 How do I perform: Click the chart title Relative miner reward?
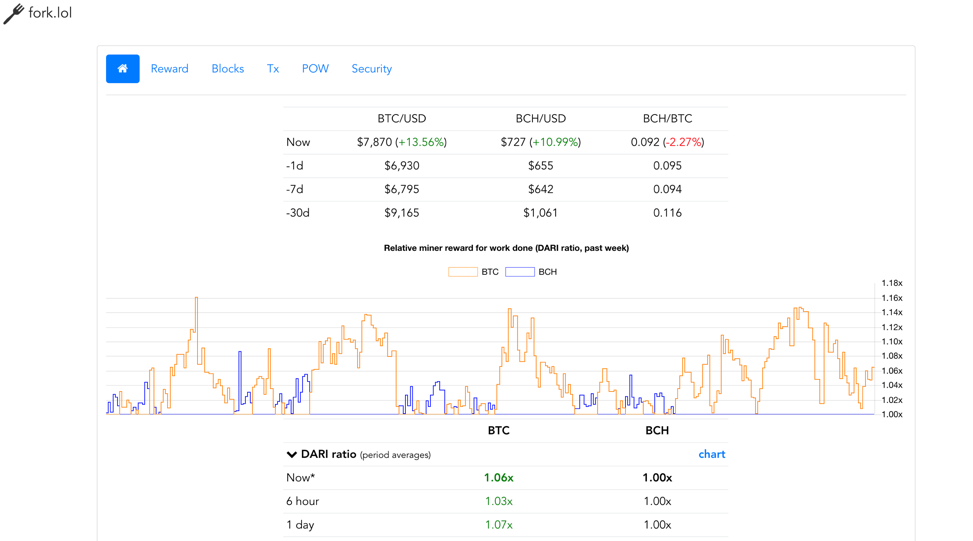[x=506, y=248]
